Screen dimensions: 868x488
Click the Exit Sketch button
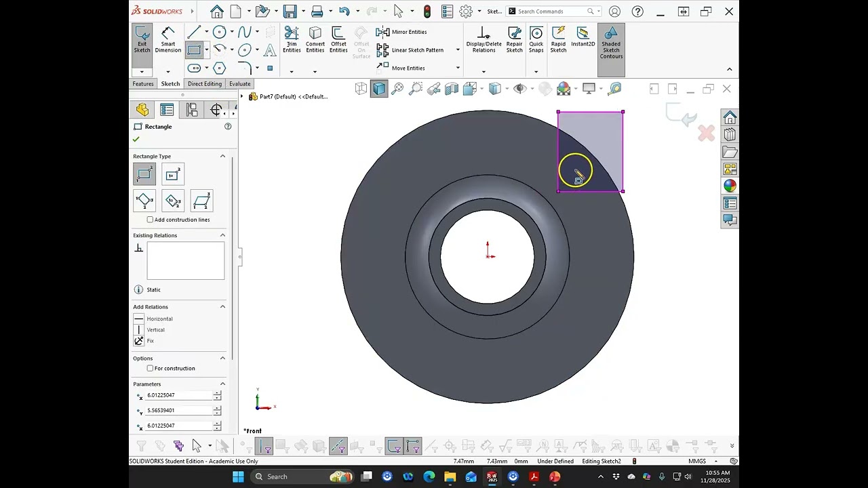pos(142,39)
